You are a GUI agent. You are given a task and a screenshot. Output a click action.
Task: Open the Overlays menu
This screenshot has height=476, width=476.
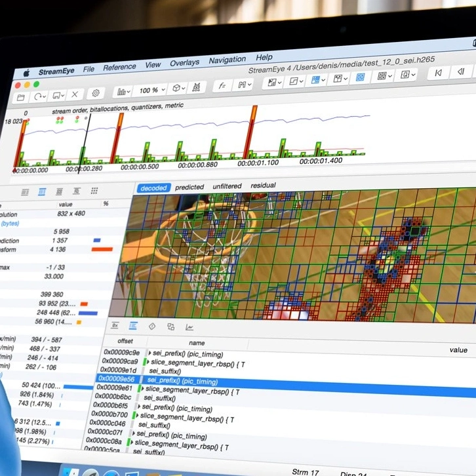click(x=185, y=62)
